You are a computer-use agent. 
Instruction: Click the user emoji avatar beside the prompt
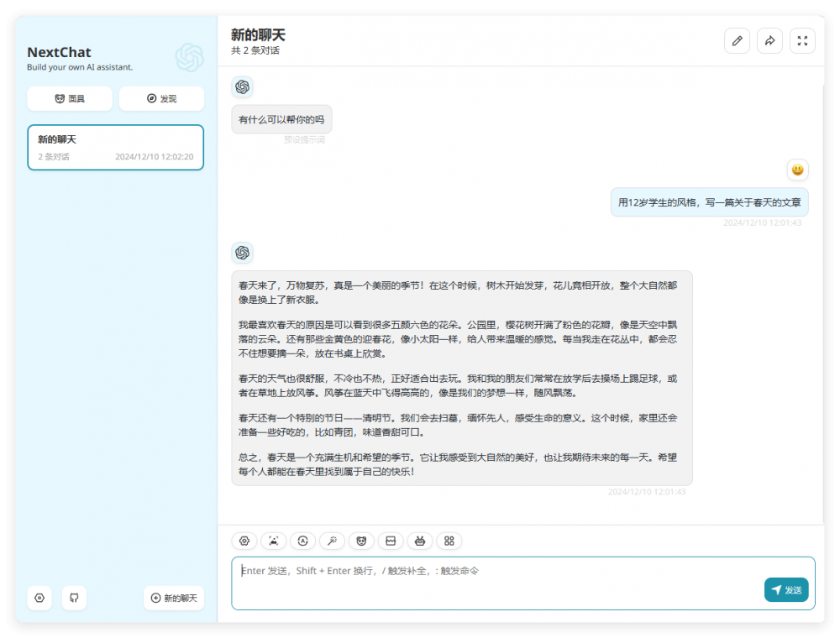[797, 170]
